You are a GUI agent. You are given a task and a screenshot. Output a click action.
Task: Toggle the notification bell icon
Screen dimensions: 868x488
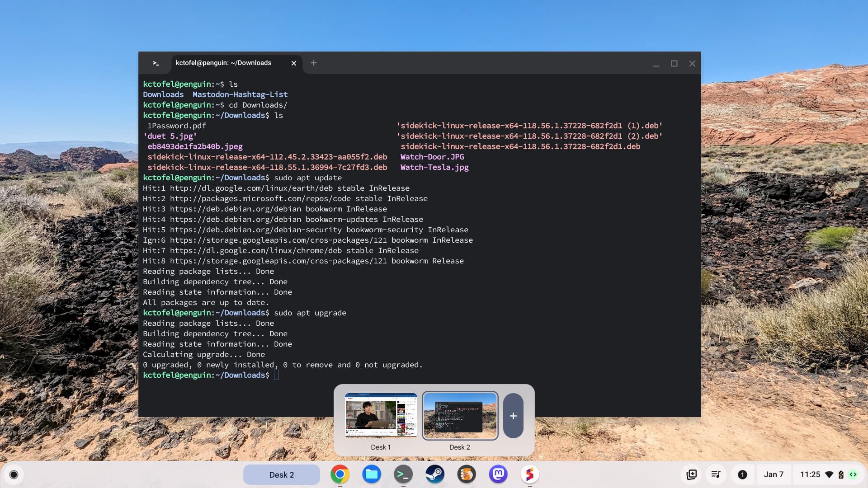point(742,475)
